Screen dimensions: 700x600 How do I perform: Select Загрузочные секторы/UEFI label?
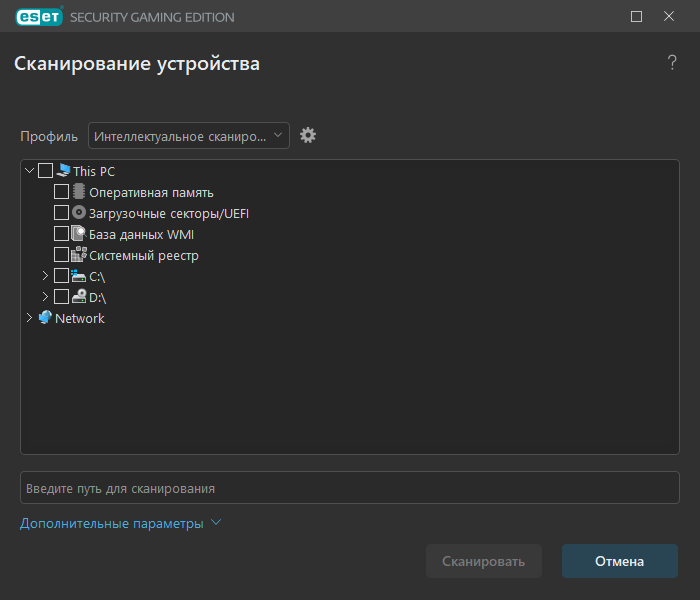click(169, 213)
